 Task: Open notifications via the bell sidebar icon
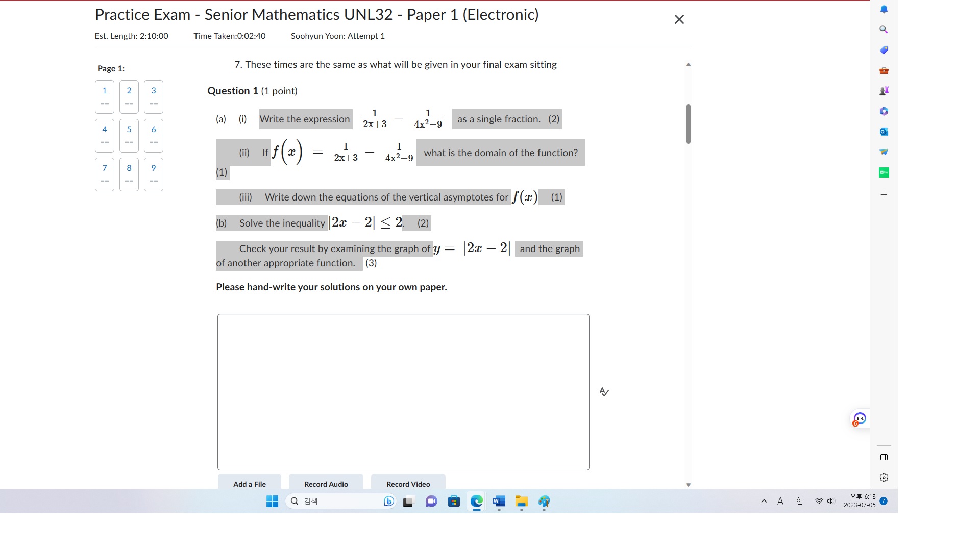click(x=884, y=9)
